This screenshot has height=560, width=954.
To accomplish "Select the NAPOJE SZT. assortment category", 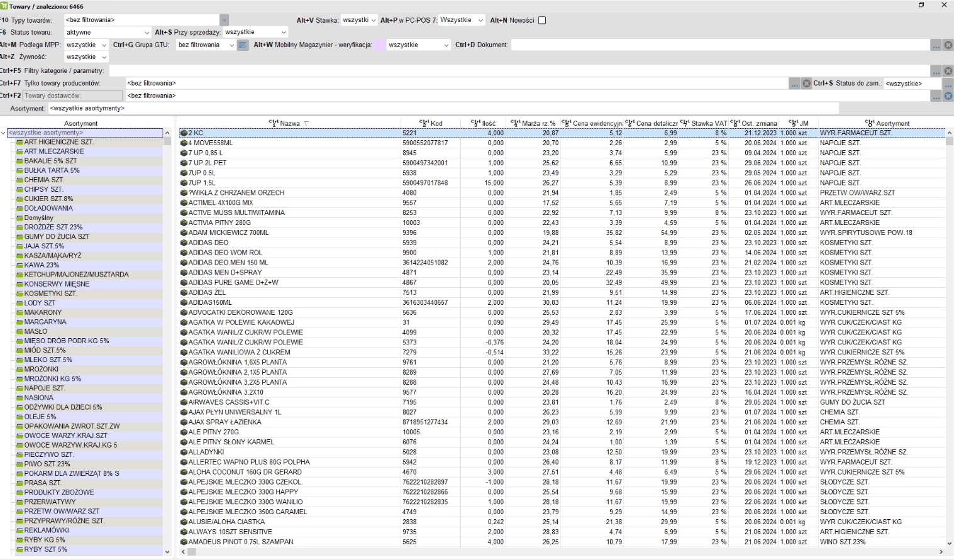I will tap(44, 388).
